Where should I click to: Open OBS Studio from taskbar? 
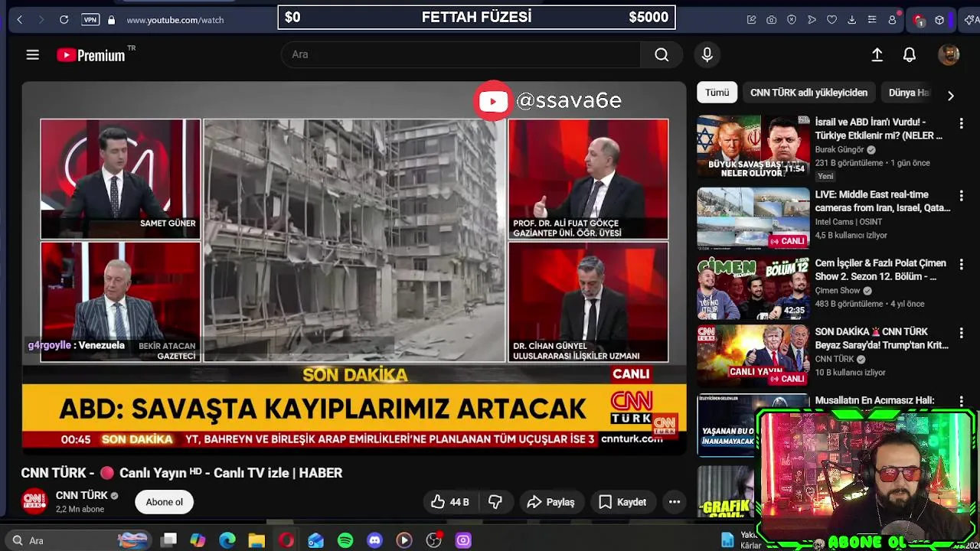pyautogui.click(x=433, y=540)
